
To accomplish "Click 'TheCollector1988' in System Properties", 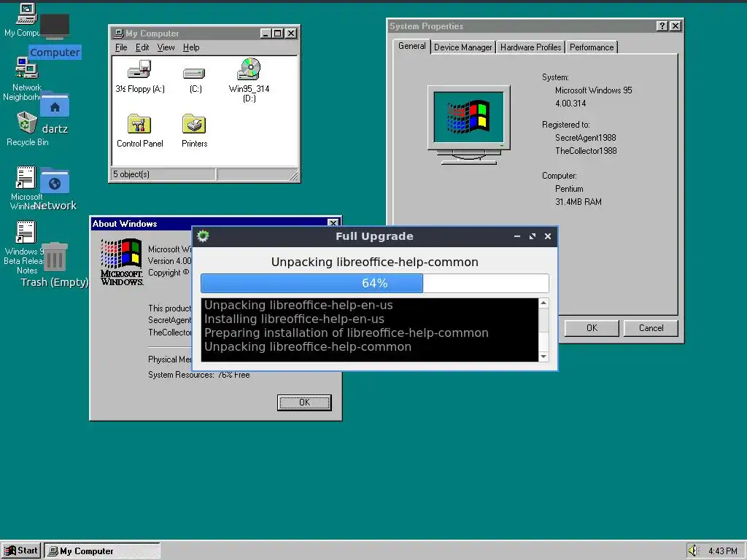I will 586,151.
